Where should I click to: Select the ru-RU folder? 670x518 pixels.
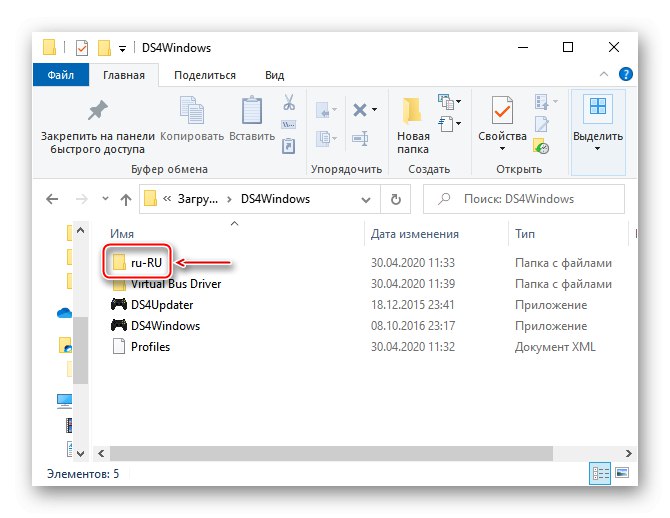[137, 262]
